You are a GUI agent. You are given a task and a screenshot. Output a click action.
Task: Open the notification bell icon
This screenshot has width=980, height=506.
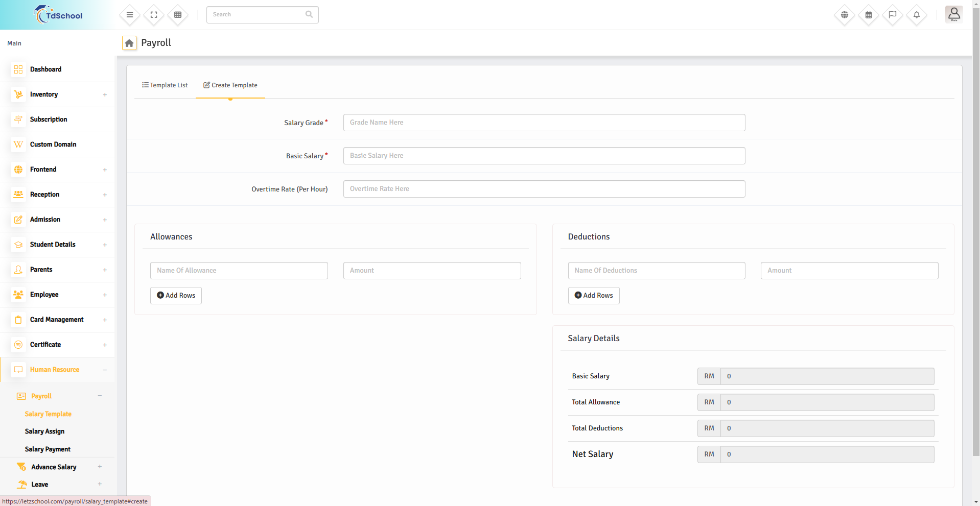point(917,15)
